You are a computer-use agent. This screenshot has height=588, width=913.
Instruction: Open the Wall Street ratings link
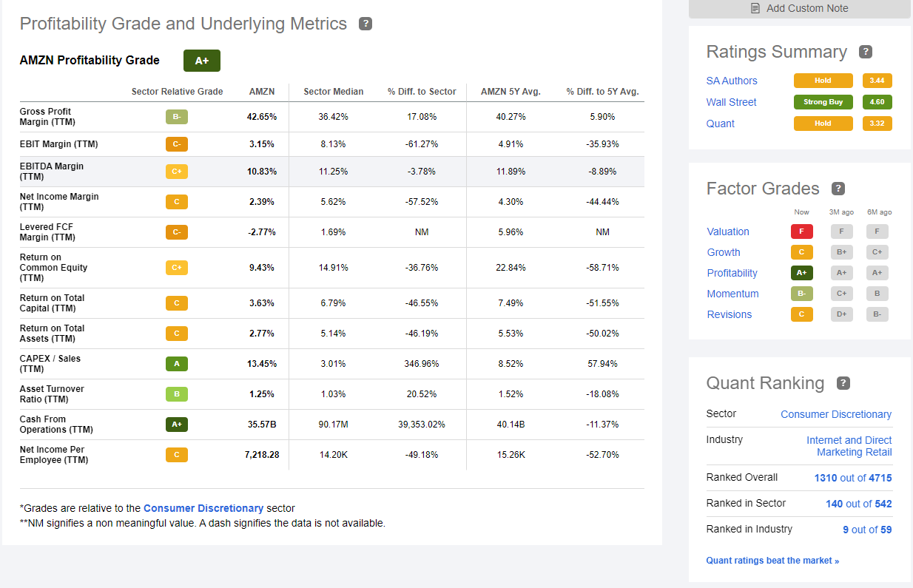click(x=732, y=102)
